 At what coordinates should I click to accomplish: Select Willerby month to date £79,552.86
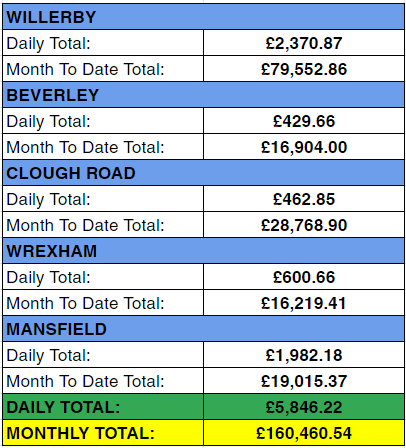304,69
